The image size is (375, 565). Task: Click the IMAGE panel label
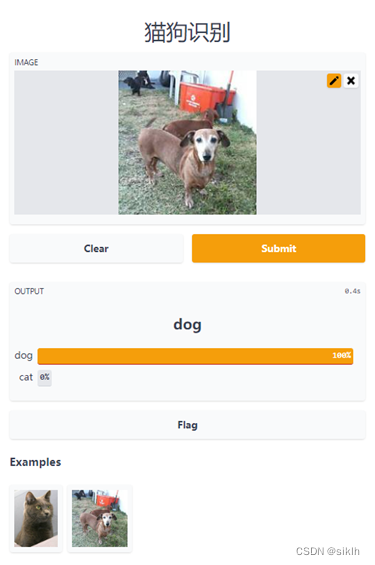pos(26,62)
